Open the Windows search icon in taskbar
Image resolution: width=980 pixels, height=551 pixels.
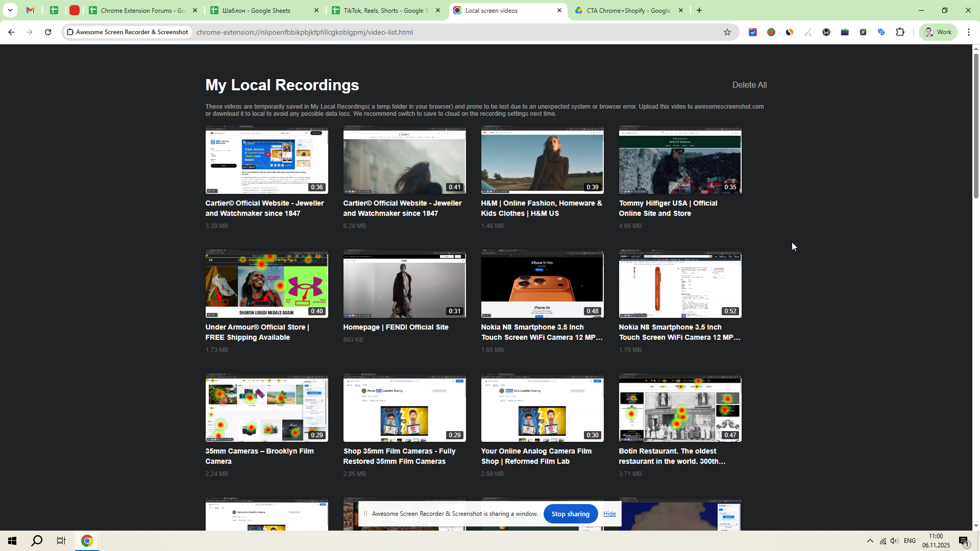(37, 541)
